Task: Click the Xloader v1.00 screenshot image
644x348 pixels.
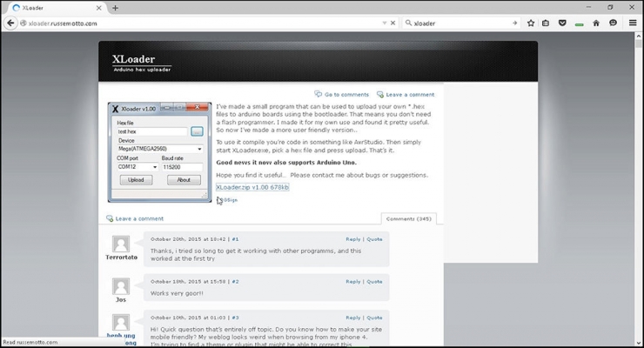Action: click(160, 152)
